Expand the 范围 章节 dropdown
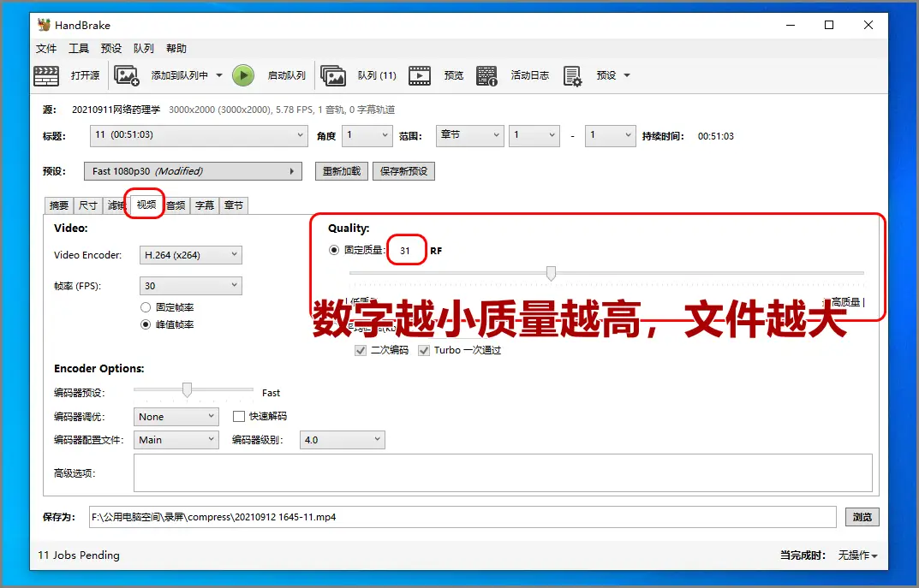Screen dimensions: 919x588 pyautogui.click(x=469, y=135)
